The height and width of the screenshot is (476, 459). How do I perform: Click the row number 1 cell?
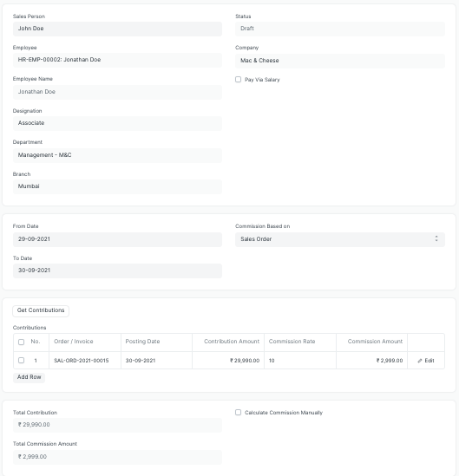(36, 361)
